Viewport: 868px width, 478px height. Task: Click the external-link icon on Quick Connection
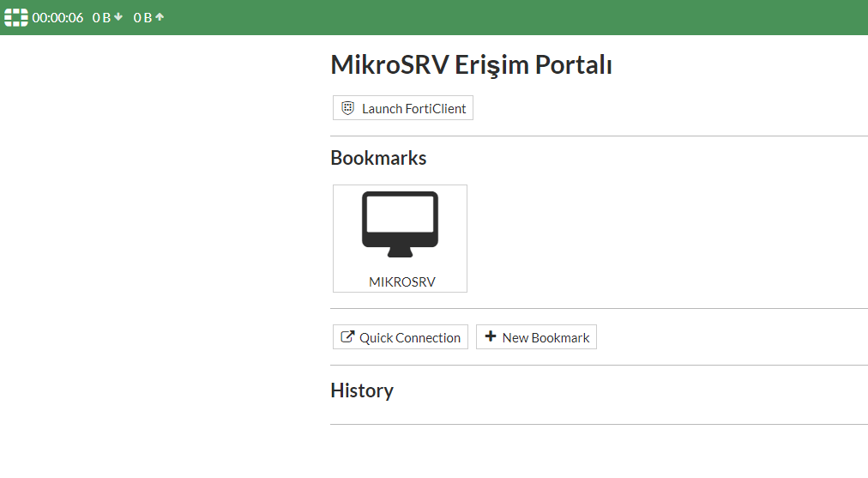point(347,337)
